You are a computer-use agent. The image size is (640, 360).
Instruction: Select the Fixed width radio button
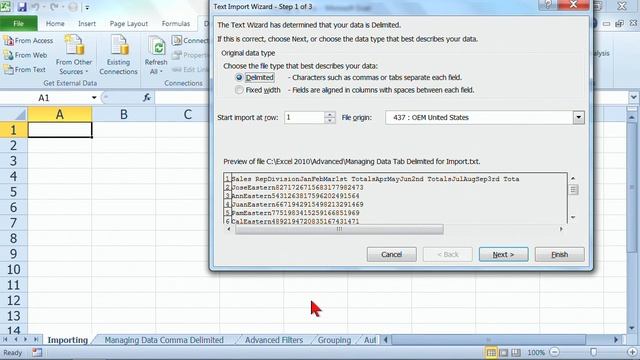[239, 90]
